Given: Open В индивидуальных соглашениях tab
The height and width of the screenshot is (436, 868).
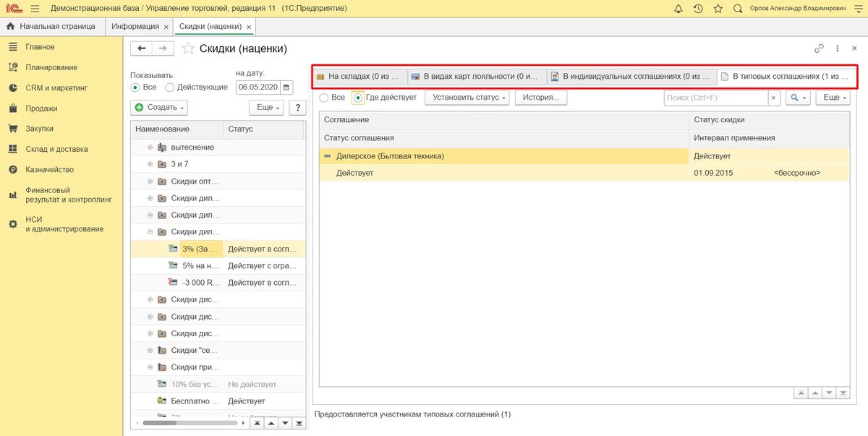Looking at the screenshot, I should [x=631, y=76].
